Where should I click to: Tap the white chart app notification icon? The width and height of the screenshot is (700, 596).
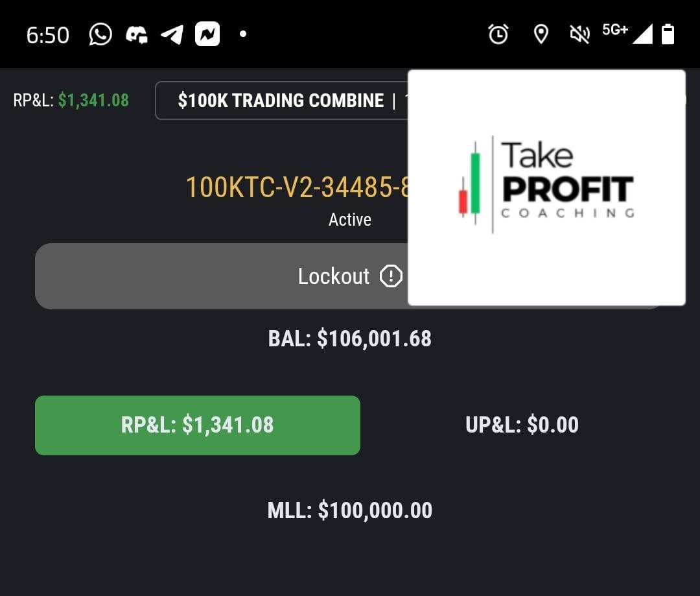click(x=207, y=34)
